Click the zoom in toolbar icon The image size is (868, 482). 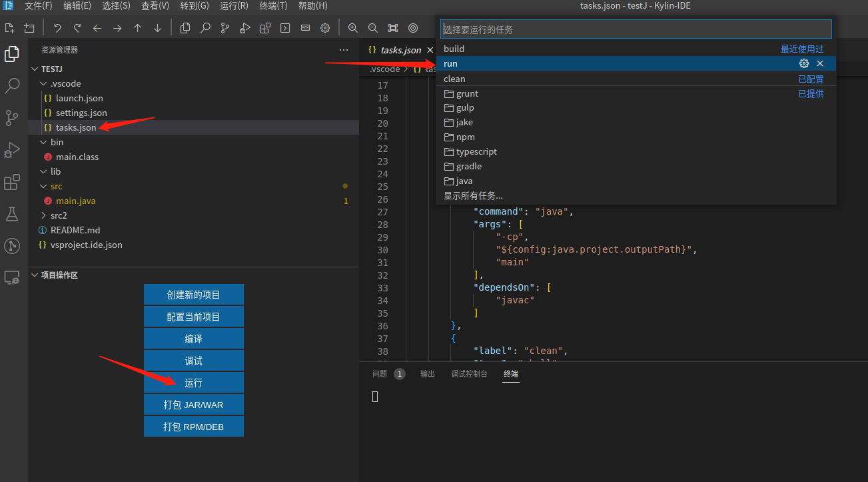(x=353, y=28)
